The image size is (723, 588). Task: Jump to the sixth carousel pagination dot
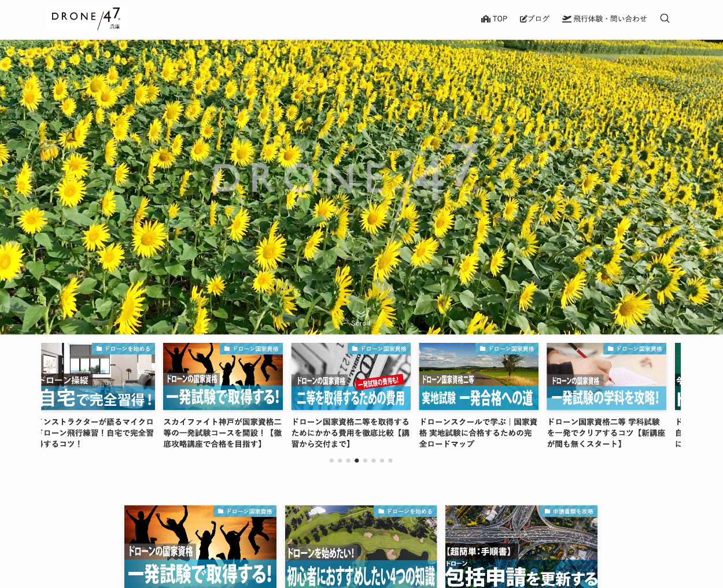pos(374,461)
